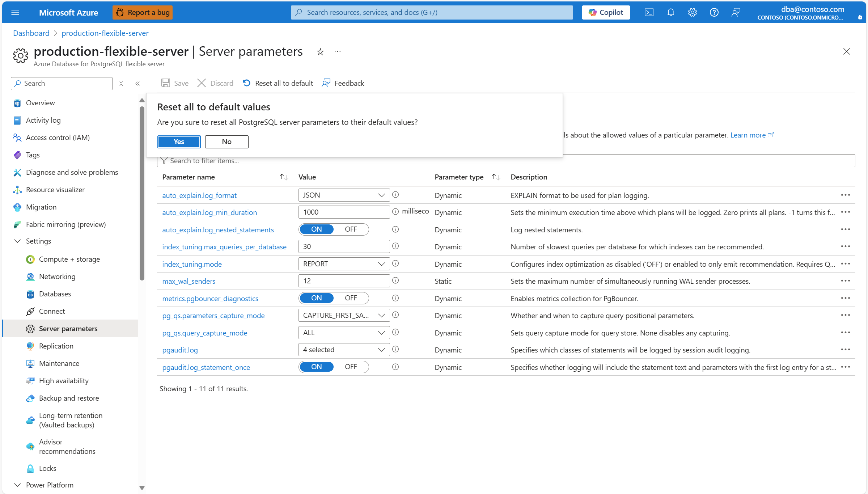Open Overview in the sidebar
Screen dimensions: 868x494
(x=40, y=103)
